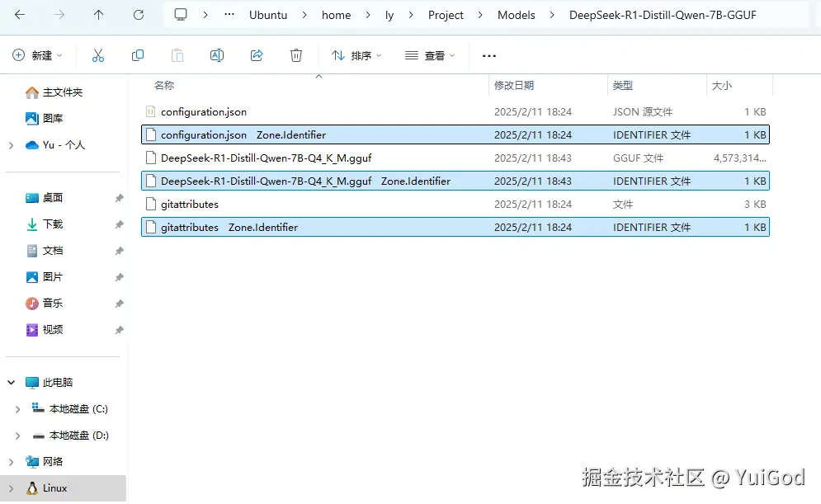Click file icon of configuration.json JSON file
The width and height of the screenshot is (821, 504).
point(151,111)
